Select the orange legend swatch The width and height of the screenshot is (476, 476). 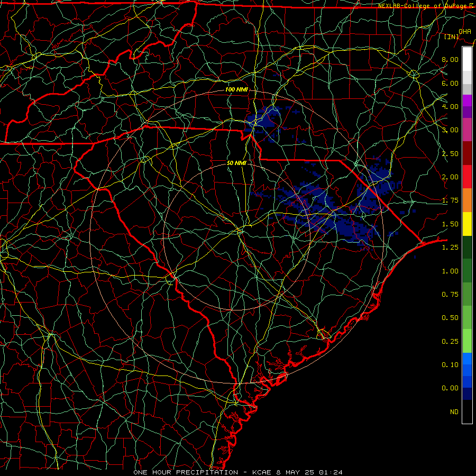click(x=467, y=200)
